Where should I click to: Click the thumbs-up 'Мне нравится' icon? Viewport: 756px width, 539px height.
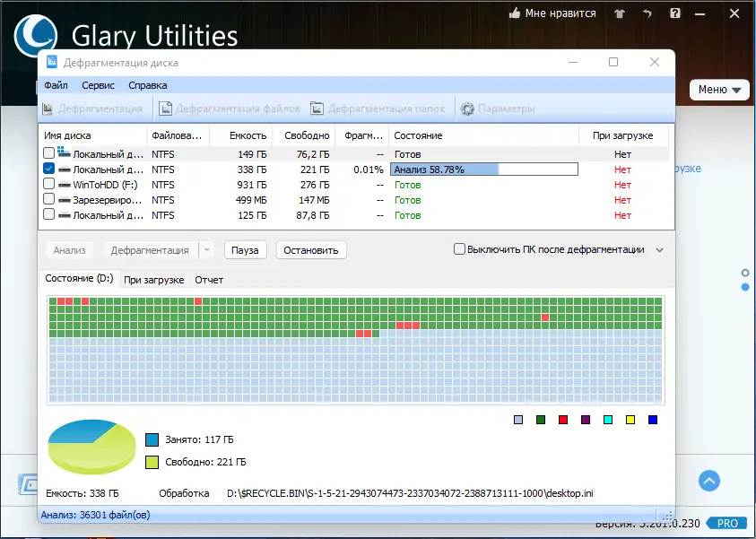[x=515, y=13]
